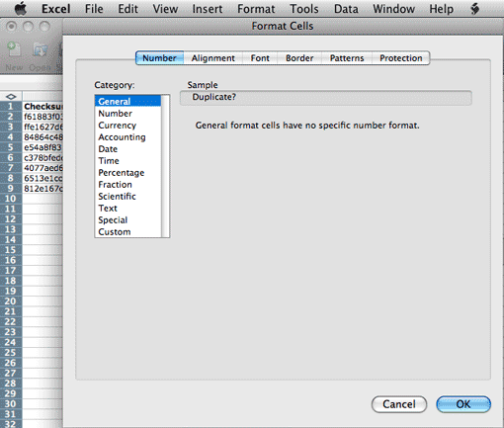This screenshot has height=428, width=504.
Task: Open the Protection tab
Action: [401, 58]
